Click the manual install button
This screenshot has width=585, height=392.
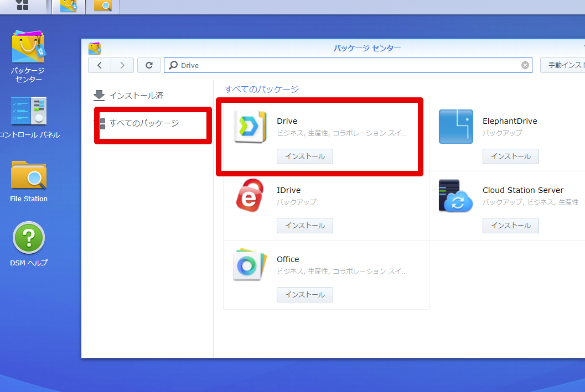point(563,65)
